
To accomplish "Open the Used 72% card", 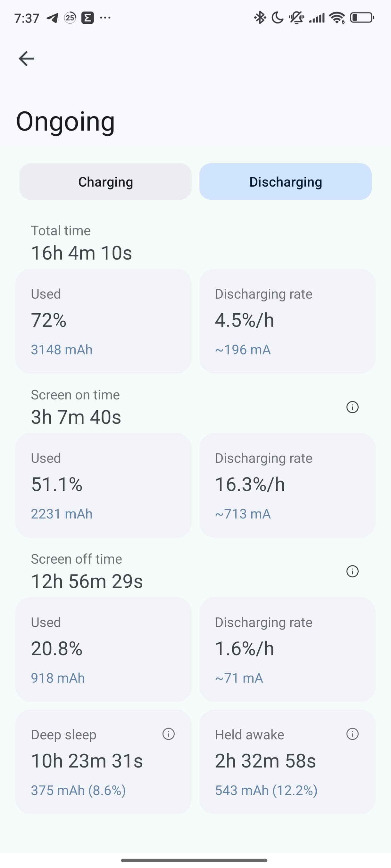I will 103,321.
